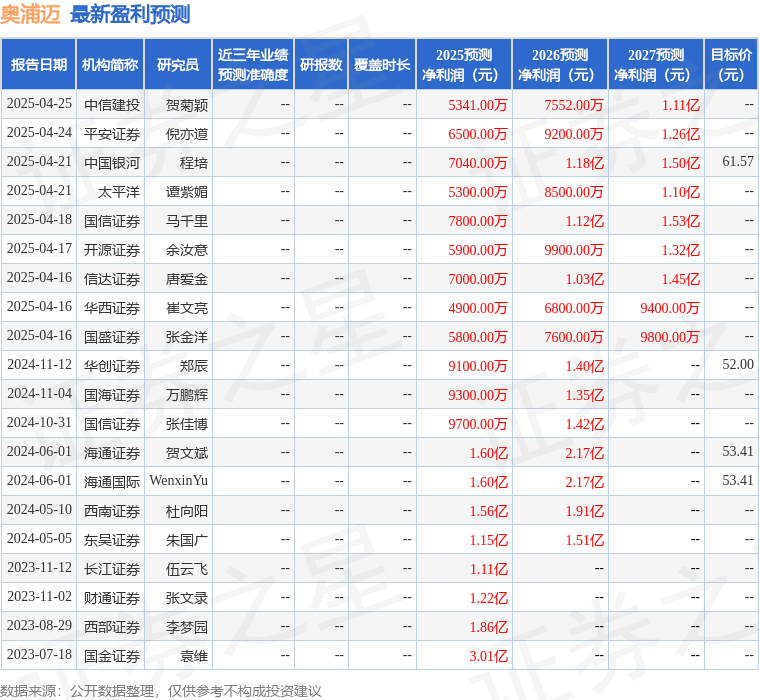The height and width of the screenshot is (700, 759).
Task: Select value 1.56亿
Action: pos(488,512)
